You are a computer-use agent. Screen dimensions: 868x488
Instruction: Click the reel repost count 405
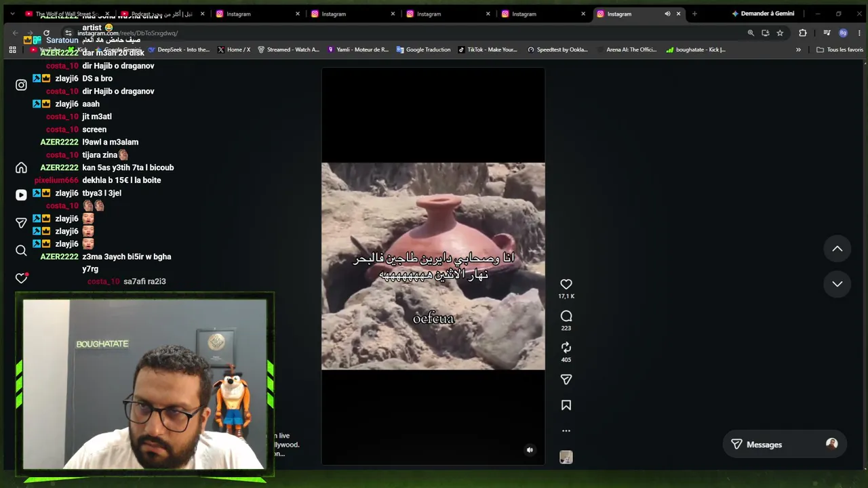click(x=566, y=360)
